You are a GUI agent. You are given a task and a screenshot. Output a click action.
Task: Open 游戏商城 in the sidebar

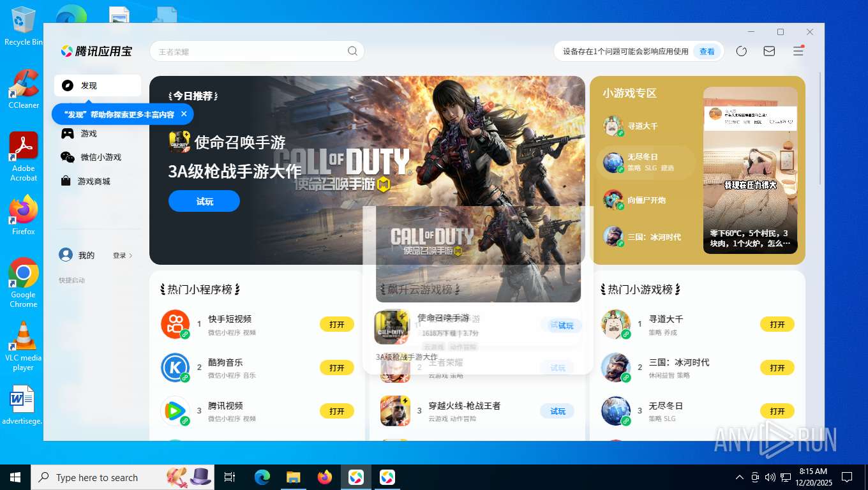(98, 181)
